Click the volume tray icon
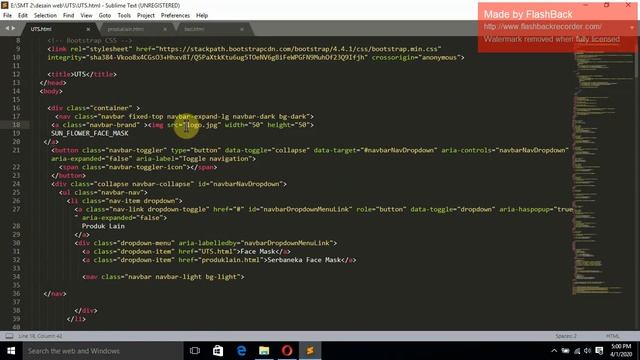The image size is (640, 360). point(588,351)
